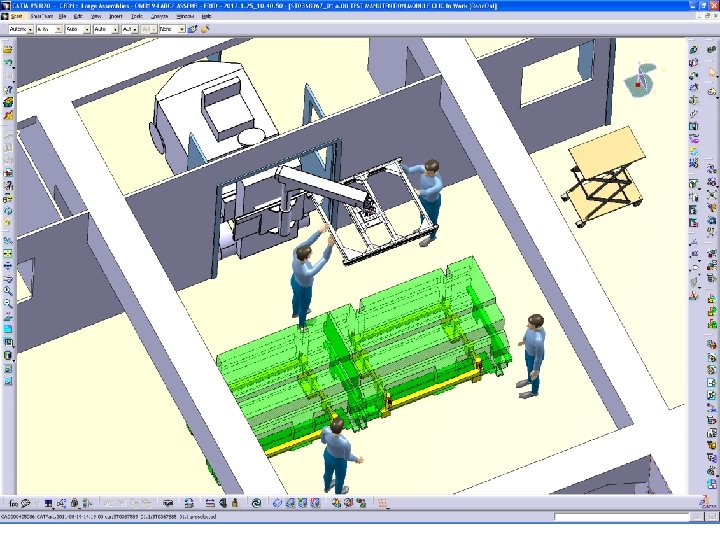Click the painter icon after None dropdown

(x=192, y=29)
